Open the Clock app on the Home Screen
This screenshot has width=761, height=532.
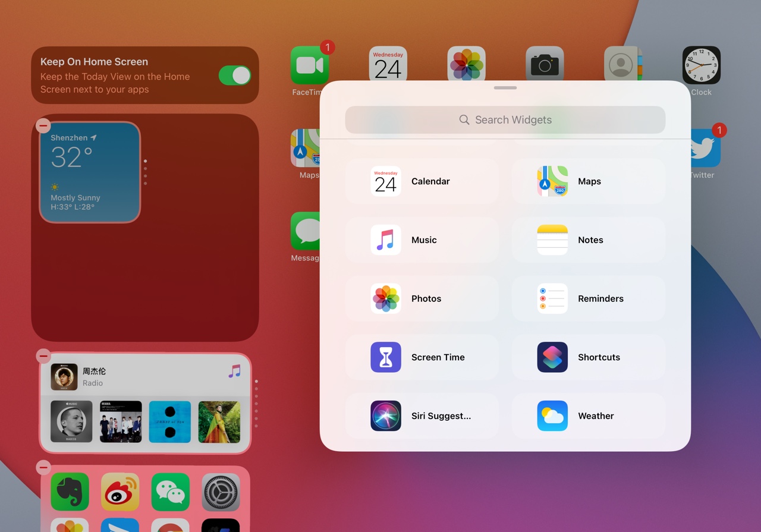click(x=701, y=65)
